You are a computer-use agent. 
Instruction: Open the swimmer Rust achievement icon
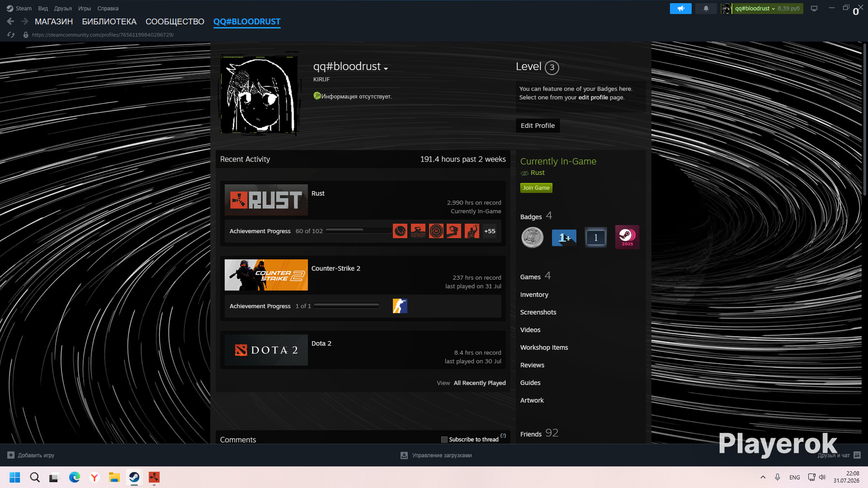pos(418,231)
